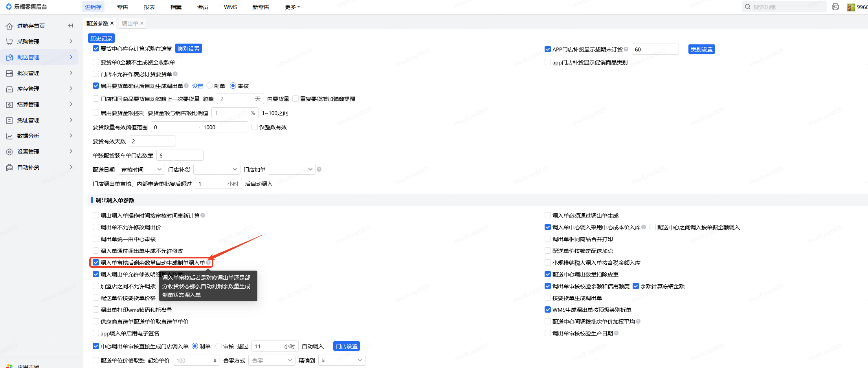Viewport: 868px width, 368px height.
Task: Click the 搜索功能 search field
Action: coord(784,7)
